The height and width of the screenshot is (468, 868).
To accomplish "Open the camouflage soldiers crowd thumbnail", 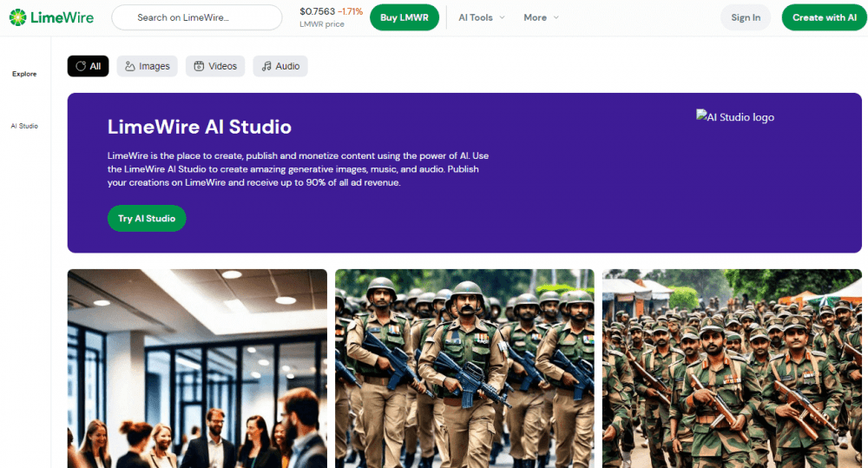I will click(732, 369).
